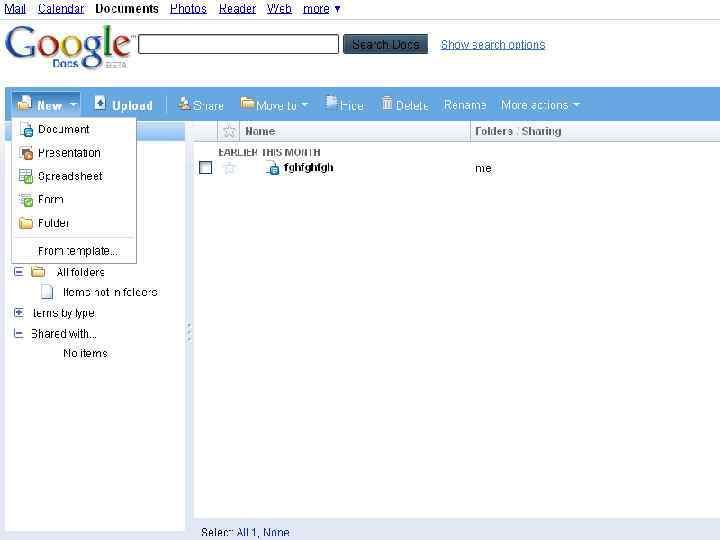Click the sidebar splitter handle
This screenshot has height=540, width=720.
click(189, 332)
